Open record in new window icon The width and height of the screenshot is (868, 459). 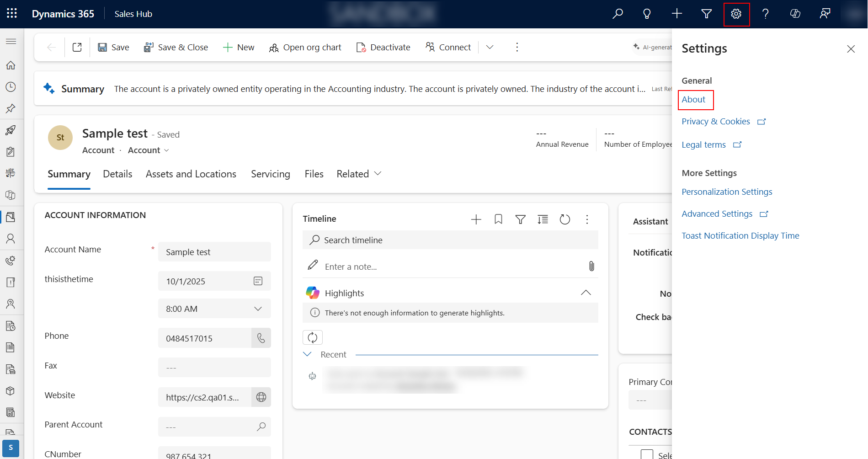[77, 47]
